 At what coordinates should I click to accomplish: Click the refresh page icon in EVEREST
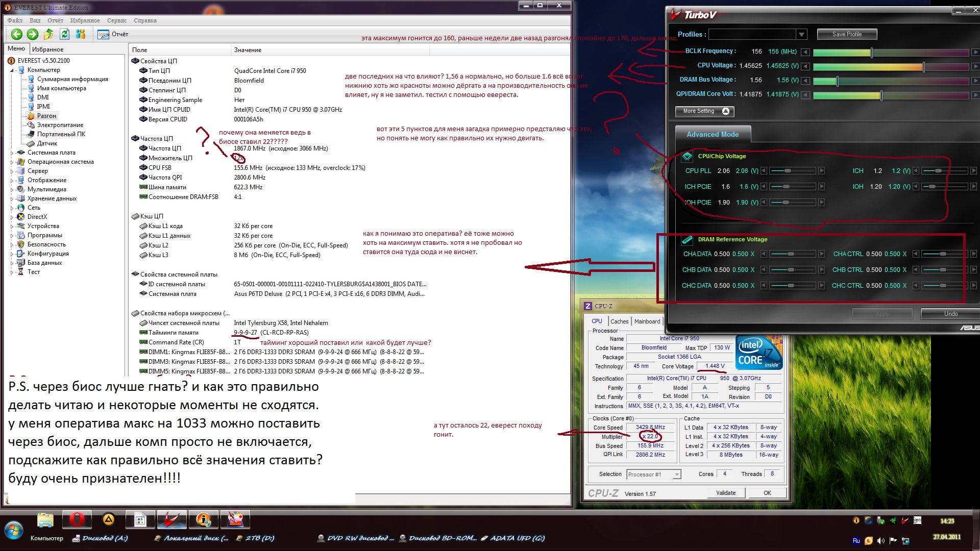[64, 34]
